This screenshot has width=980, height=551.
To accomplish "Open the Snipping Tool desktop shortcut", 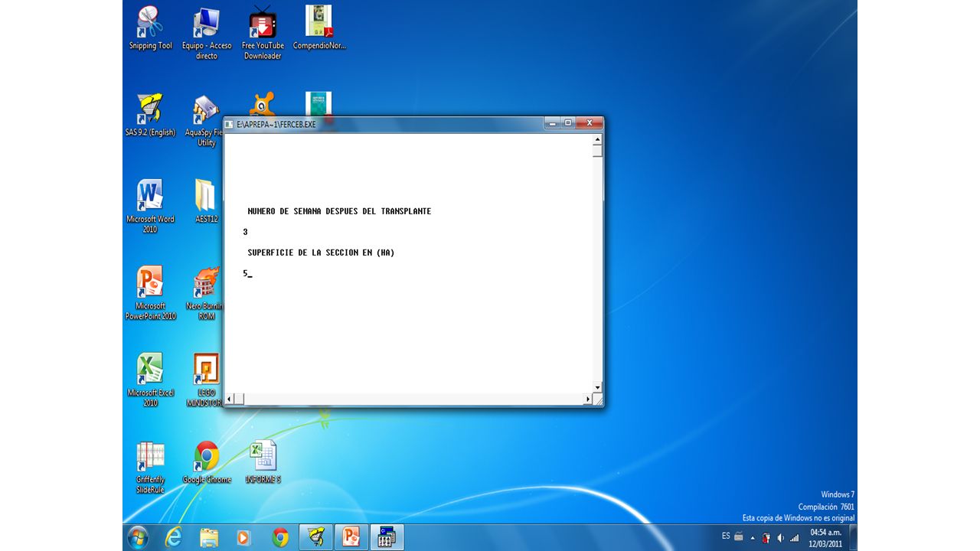I will click(x=150, y=28).
